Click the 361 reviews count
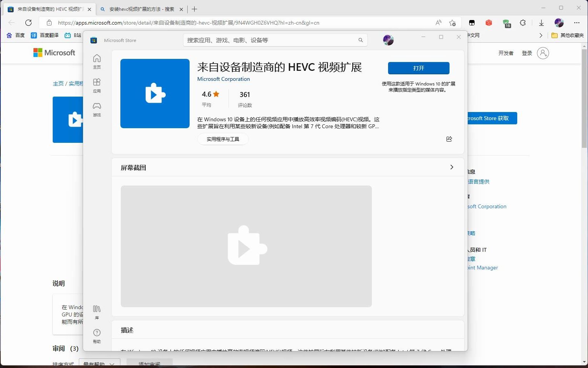The image size is (588, 368). (x=245, y=95)
